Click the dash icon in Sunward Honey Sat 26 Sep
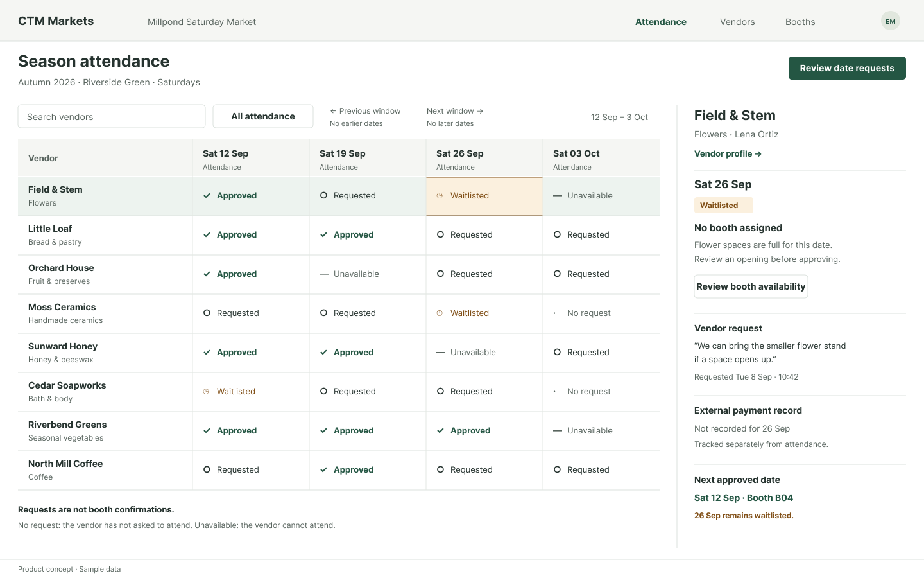The image size is (924, 578). point(441,353)
